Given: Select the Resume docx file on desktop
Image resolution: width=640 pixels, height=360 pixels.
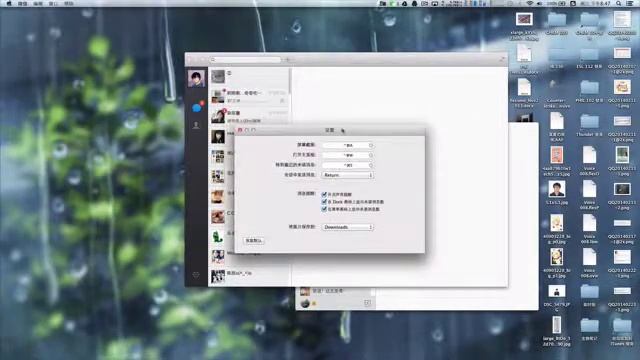Looking at the screenshot, I should (524, 93).
